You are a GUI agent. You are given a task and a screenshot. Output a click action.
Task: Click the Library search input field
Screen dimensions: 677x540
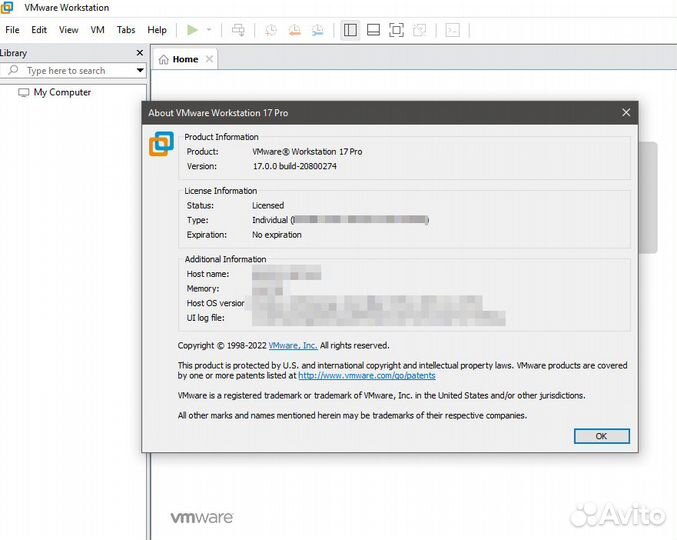pos(67,70)
